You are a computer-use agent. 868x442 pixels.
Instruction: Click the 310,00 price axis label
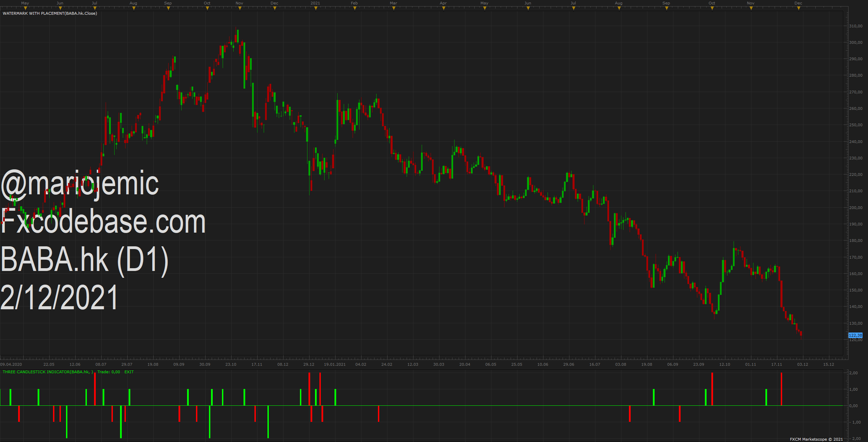(x=855, y=26)
